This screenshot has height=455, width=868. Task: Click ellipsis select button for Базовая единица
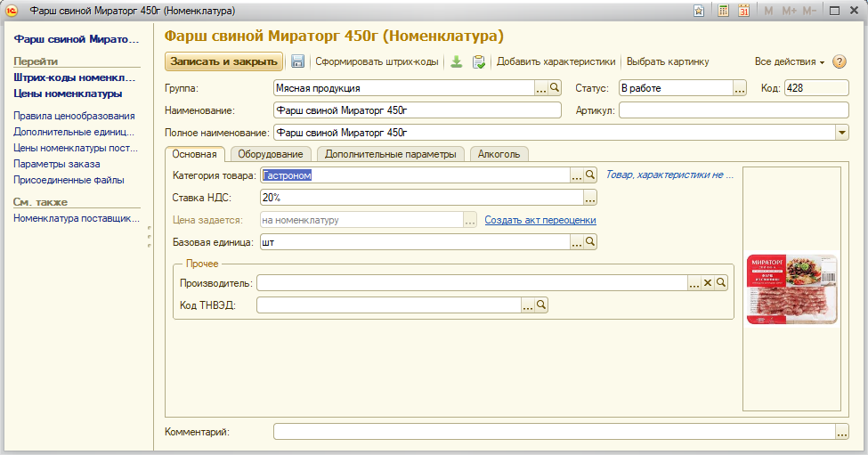click(x=577, y=242)
